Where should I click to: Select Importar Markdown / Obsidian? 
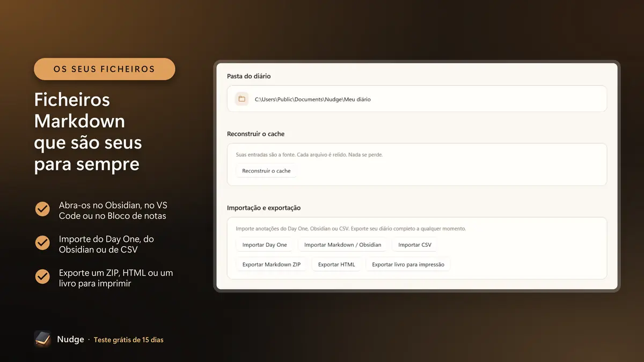[x=342, y=245]
